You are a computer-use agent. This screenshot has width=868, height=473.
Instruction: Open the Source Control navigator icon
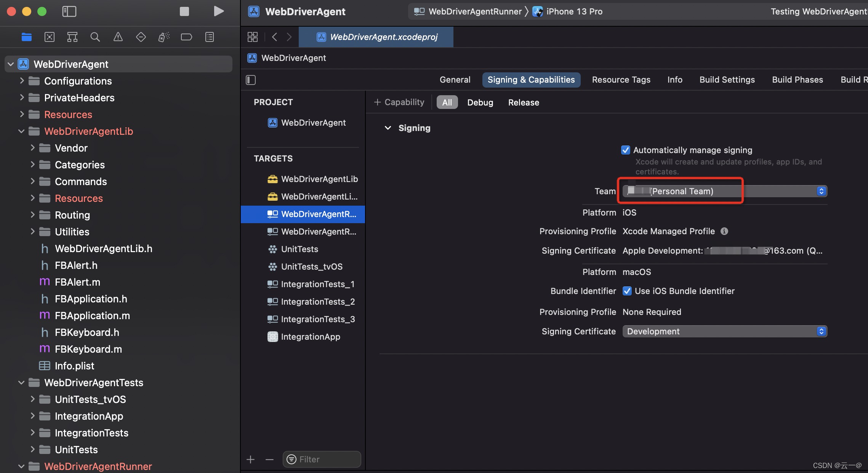click(x=50, y=37)
